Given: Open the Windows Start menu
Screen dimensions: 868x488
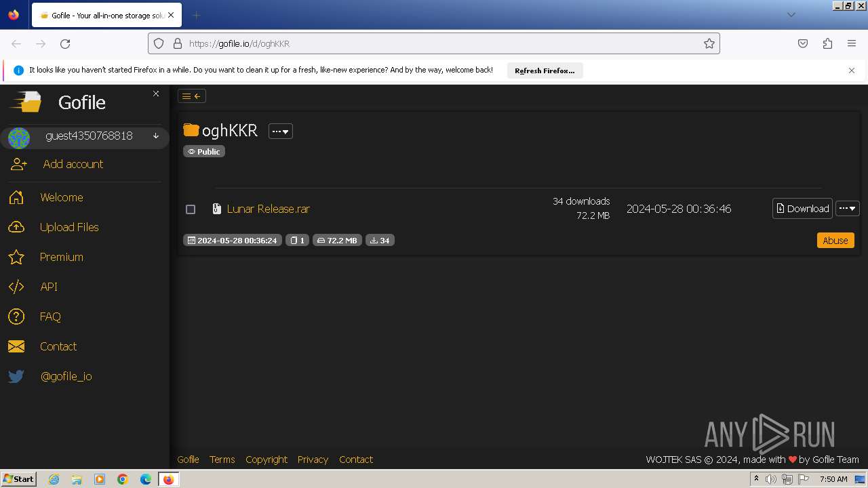Looking at the screenshot, I should click(x=19, y=479).
